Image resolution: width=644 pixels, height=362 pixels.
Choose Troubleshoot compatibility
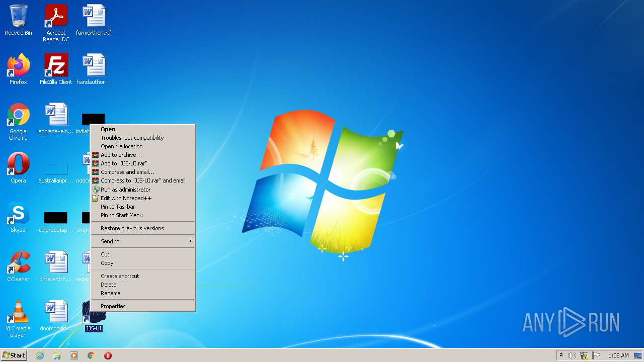pyautogui.click(x=143, y=138)
